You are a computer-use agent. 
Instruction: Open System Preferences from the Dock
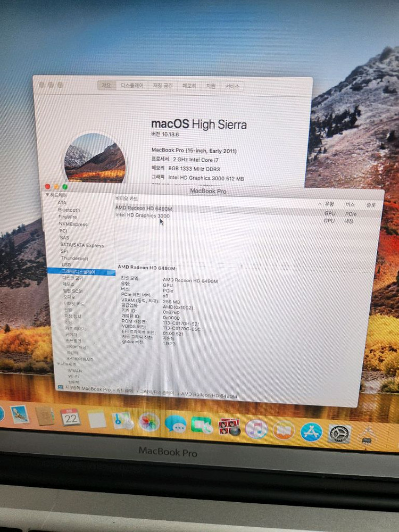[339, 434]
